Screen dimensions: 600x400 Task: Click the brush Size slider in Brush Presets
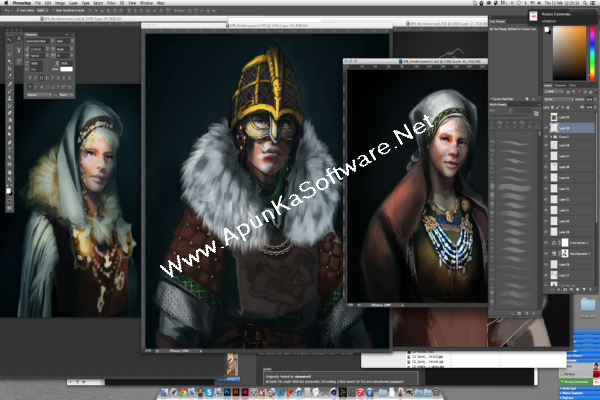click(509, 116)
